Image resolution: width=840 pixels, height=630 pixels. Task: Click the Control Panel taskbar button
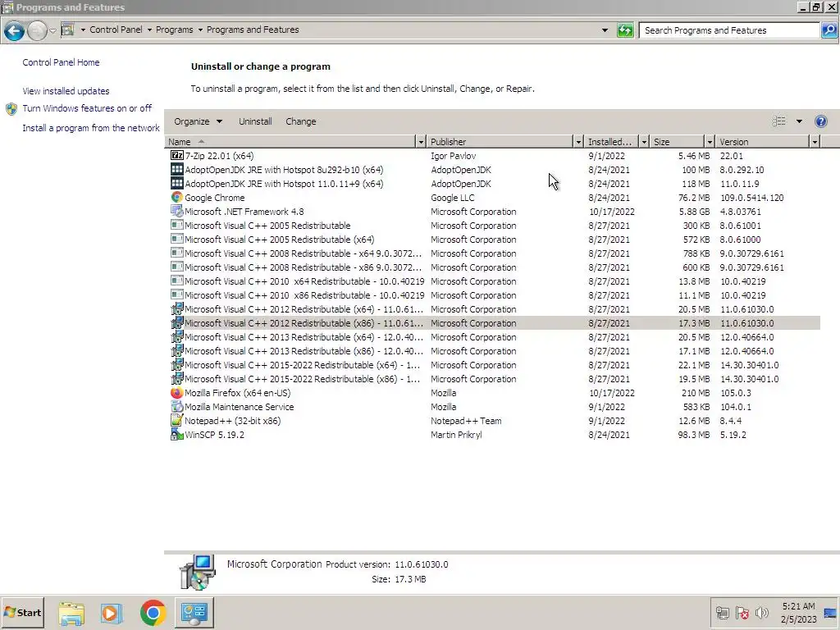194,612
